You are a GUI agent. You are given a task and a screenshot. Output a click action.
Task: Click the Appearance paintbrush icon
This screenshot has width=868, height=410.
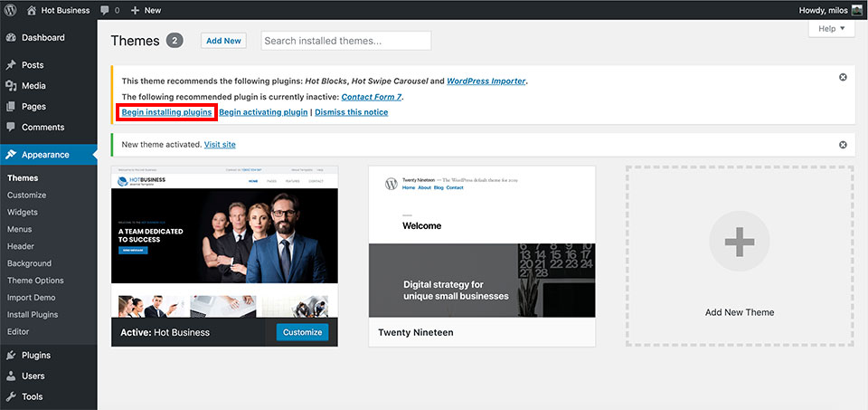tap(11, 155)
